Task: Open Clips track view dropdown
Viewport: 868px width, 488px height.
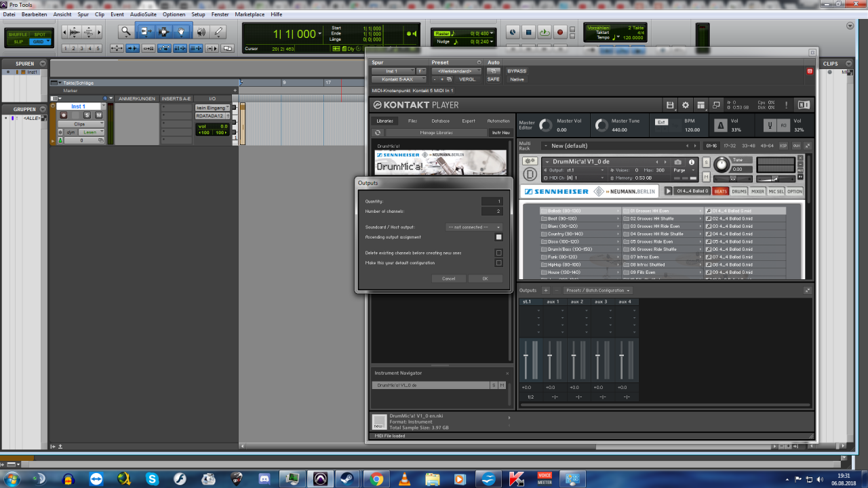Action: point(80,124)
